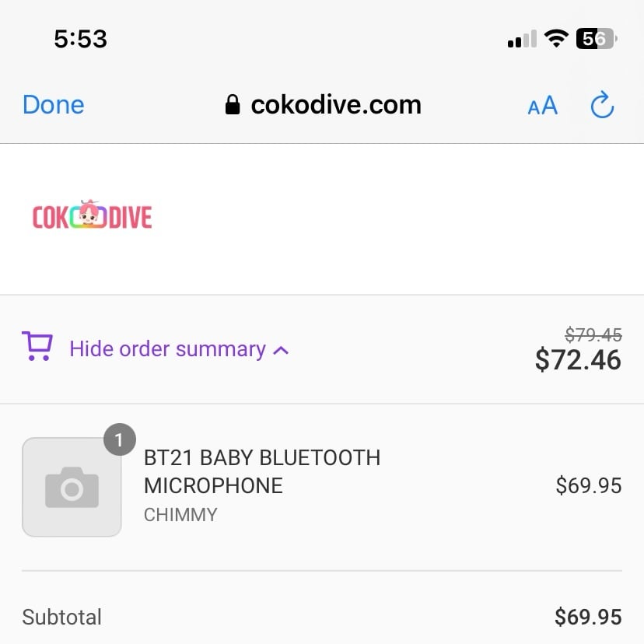Tap the product placeholder camera thumbnail
The width and height of the screenshot is (644, 644).
click(72, 487)
